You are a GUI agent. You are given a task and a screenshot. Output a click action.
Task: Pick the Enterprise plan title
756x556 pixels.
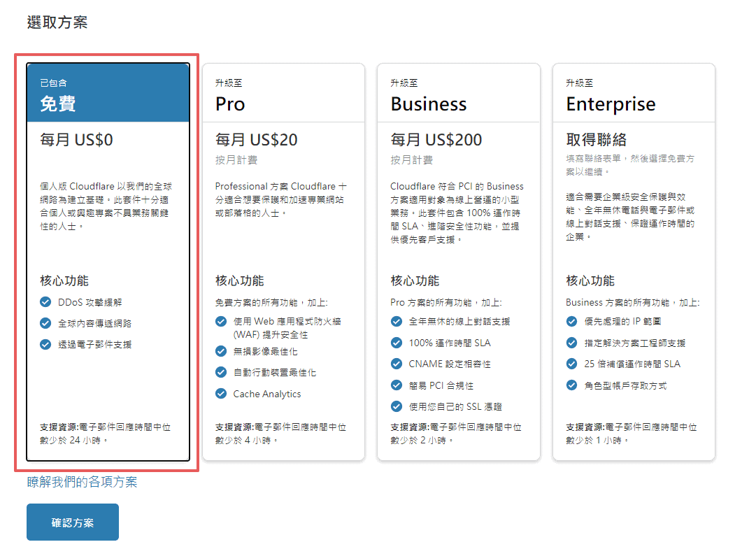click(611, 104)
